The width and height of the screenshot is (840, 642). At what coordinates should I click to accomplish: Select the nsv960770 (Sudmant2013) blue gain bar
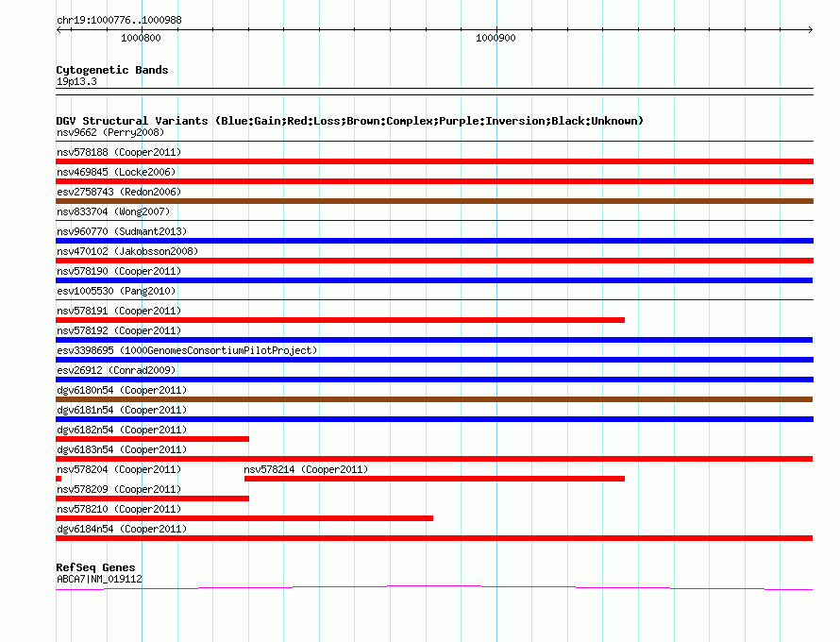434,241
